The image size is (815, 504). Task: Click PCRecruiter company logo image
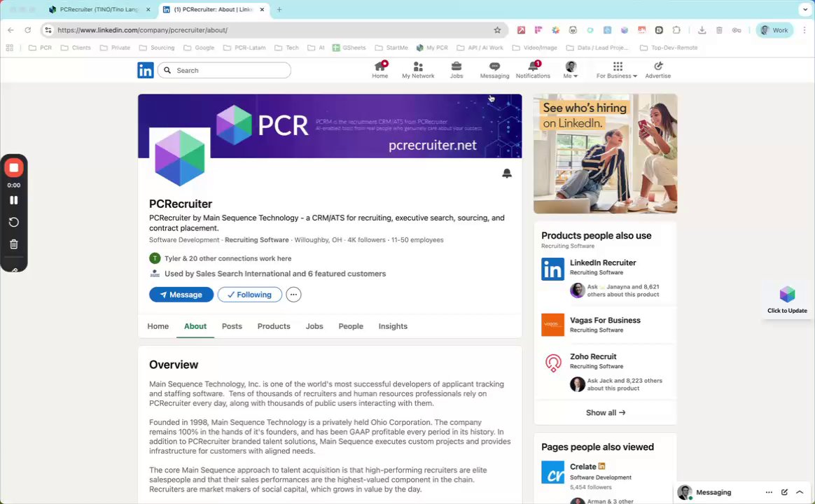(180, 158)
